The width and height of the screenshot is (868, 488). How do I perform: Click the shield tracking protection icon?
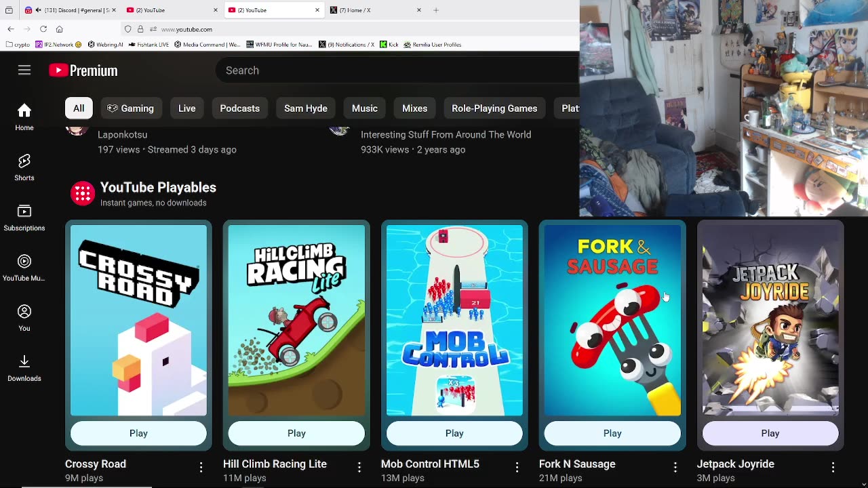point(128,29)
